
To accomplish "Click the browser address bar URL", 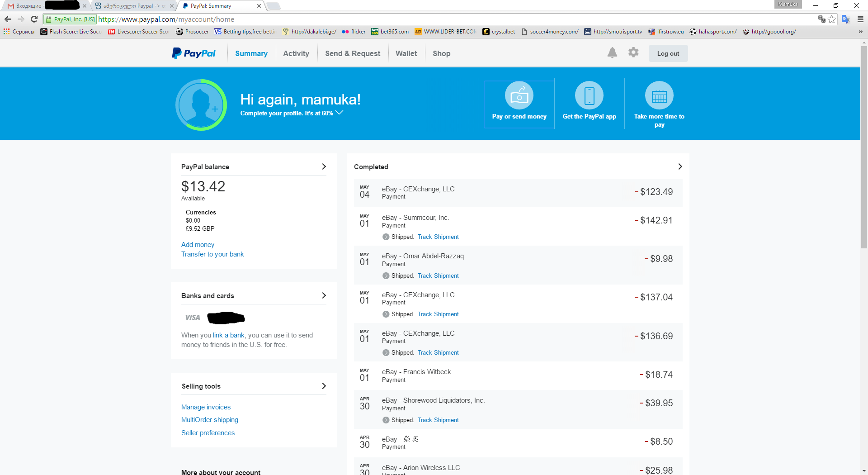I will click(x=166, y=19).
